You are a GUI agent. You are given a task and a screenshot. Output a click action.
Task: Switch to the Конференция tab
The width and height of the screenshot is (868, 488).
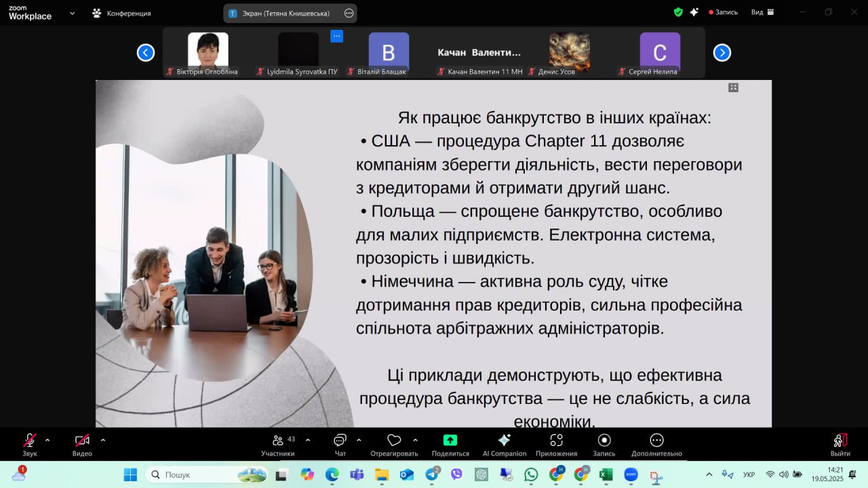pyautogui.click(x=122, y=13)
